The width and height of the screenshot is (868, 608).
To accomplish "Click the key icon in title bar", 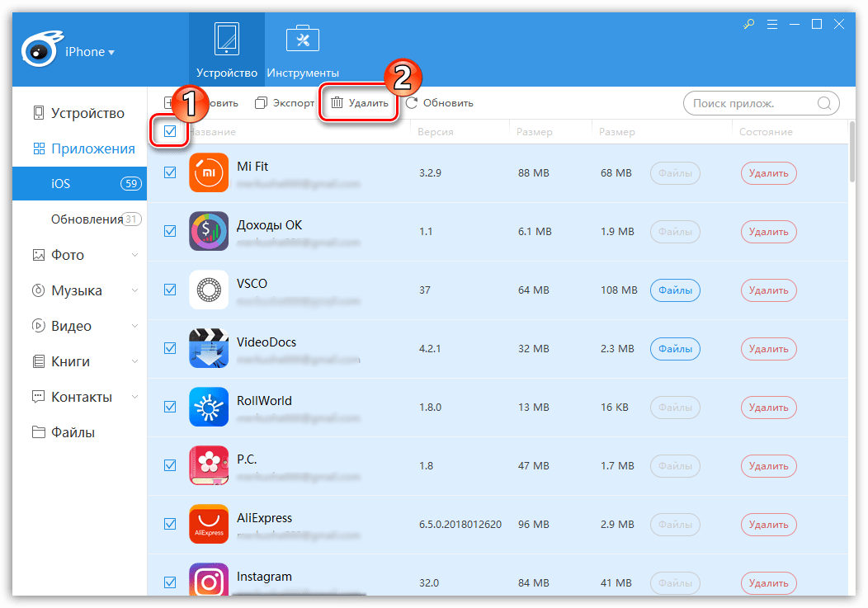I will (x=749, y=25).
